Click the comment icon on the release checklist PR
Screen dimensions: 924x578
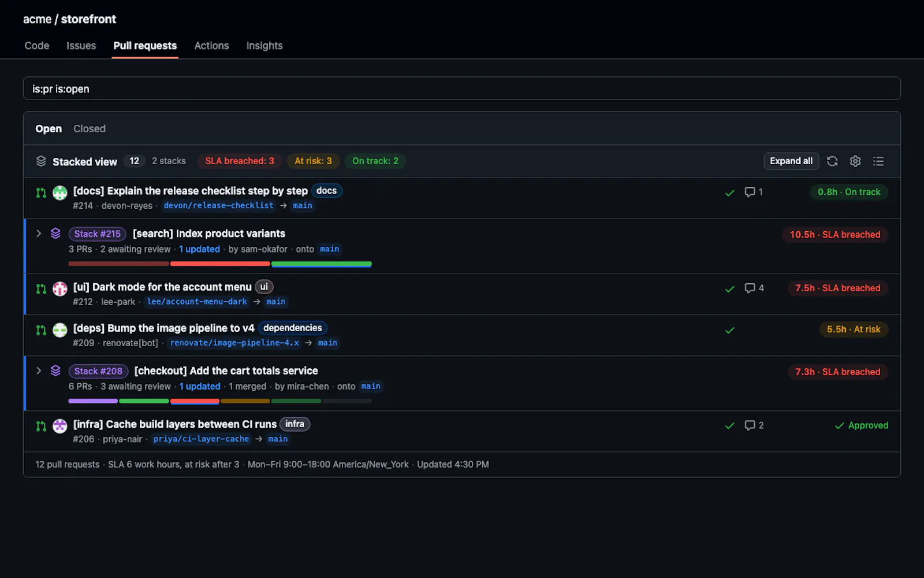[x=750, y=192]
